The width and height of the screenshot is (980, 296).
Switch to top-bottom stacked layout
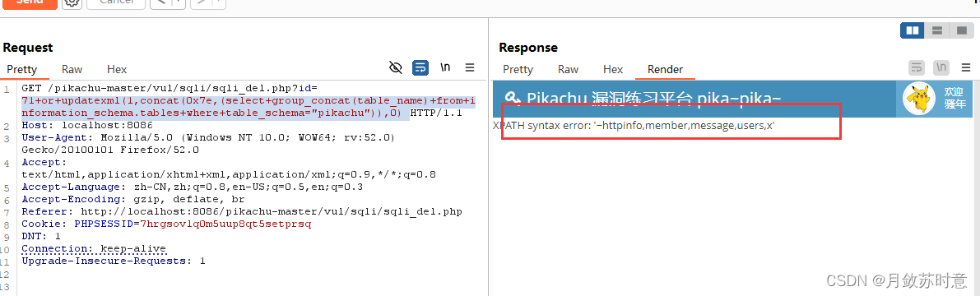[936, 30]
